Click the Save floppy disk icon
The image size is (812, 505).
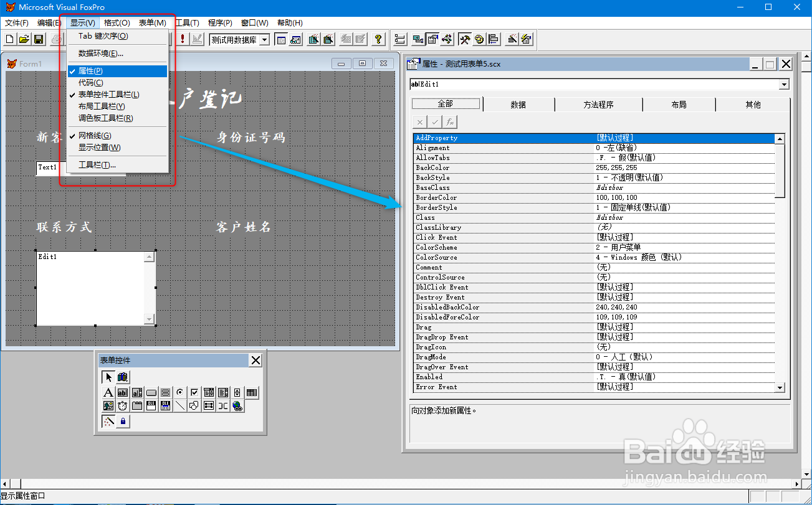point(38,39)
